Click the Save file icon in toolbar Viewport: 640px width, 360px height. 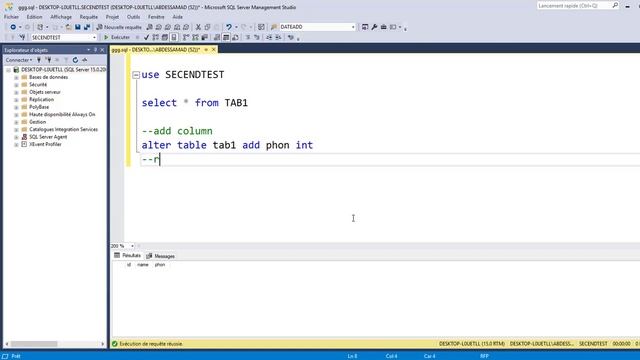(78, 27)
